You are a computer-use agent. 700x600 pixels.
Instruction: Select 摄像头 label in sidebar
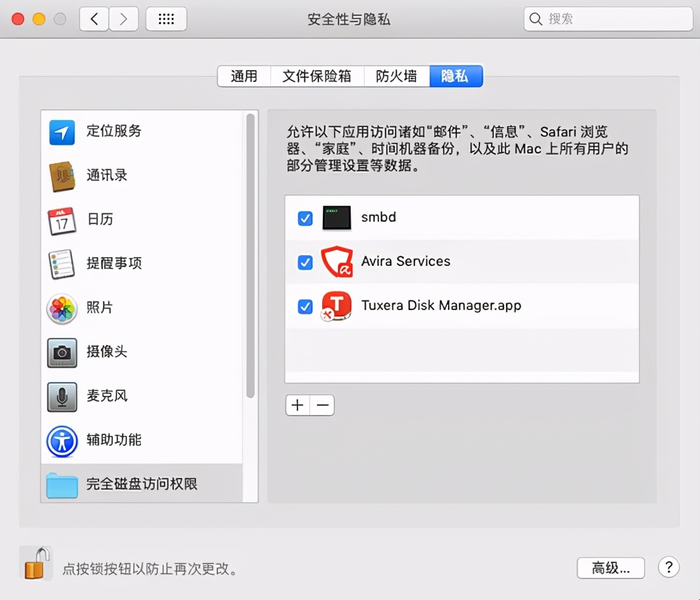[x=107, y=351]
